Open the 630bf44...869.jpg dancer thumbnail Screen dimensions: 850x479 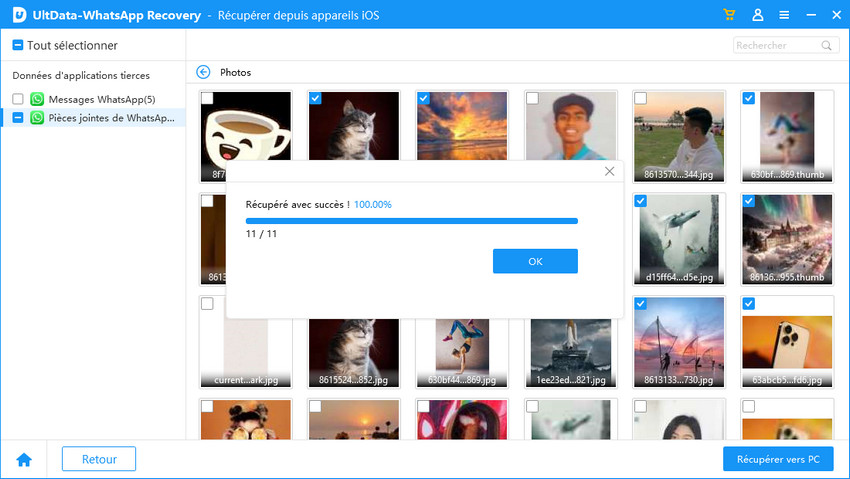click(462, 352)
